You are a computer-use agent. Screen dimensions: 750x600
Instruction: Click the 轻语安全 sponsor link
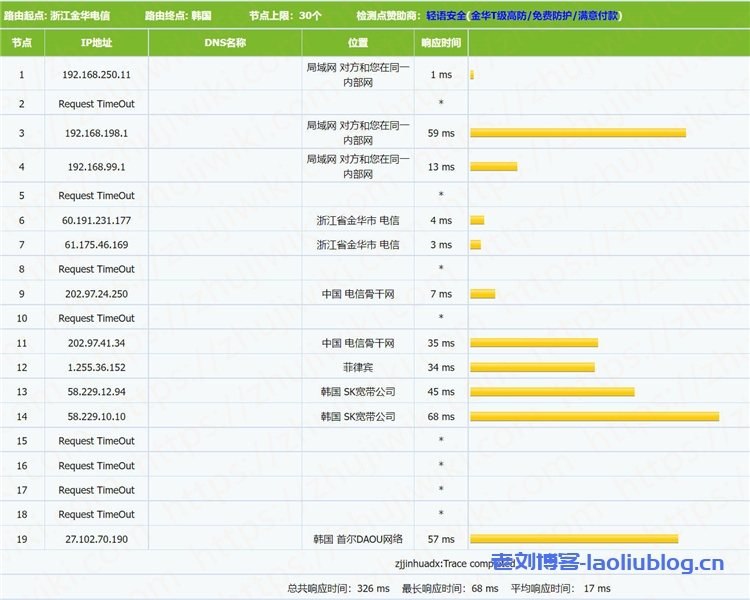click(x=446, y=17)
